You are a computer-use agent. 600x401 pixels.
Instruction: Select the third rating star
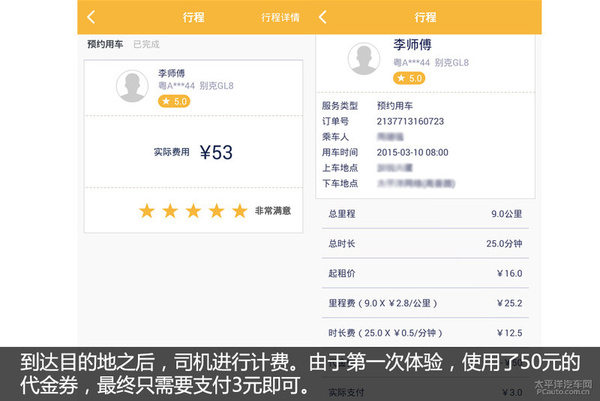194,211
